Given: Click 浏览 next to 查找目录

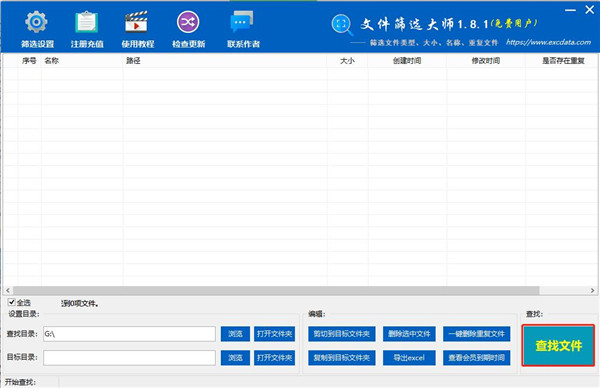Looking at the screenshot, I should tap(235, 334).
